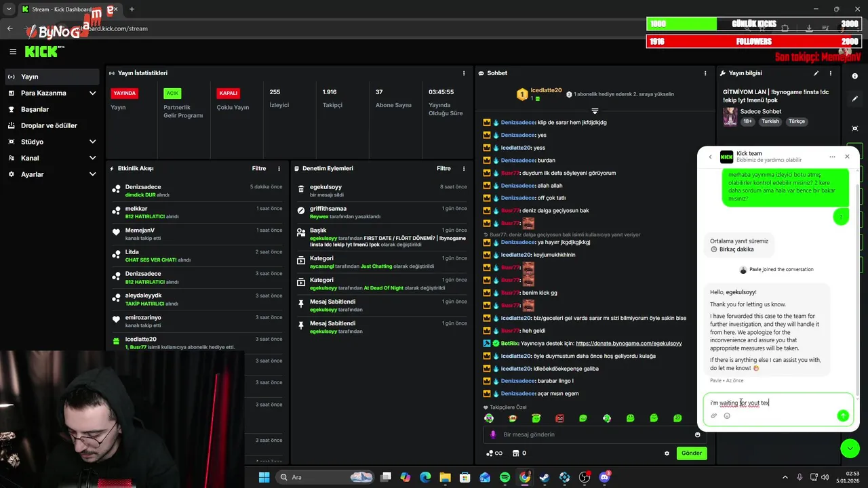The width and height of the screenshot is (868, 488).
Task: Open the Denizsadece dimdick DUR activity entry
Action: [x=197, y=190]
